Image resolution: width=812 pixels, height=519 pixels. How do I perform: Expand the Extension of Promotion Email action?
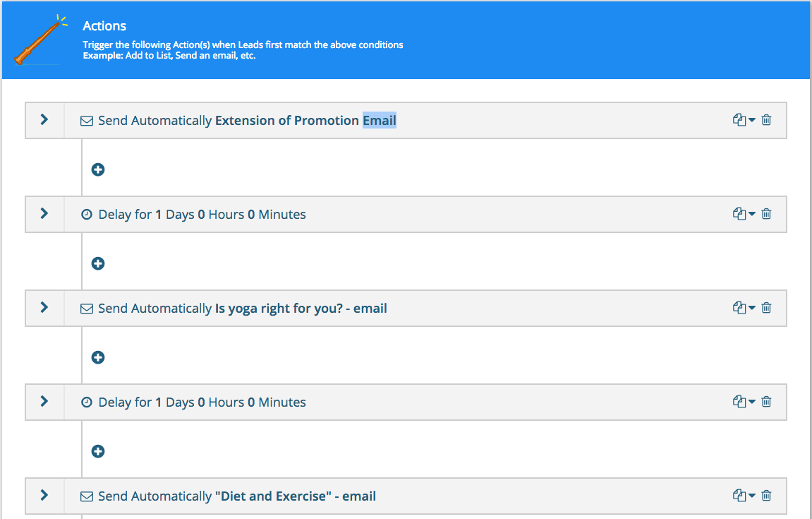click(44, 120)
